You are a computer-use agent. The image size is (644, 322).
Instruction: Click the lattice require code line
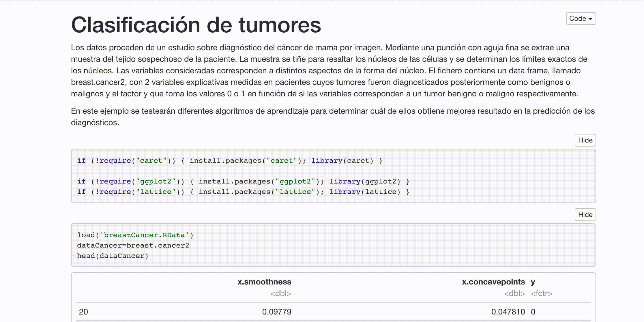tap(243, 192)
